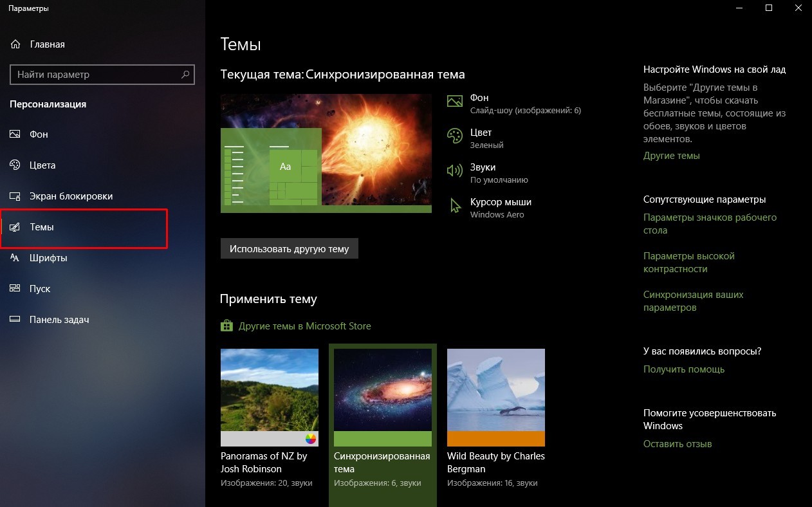Viewport: 812px width, 507px height.
Task: Click Синхронизация ваших параметров link
Action: (x=694, y=301)
